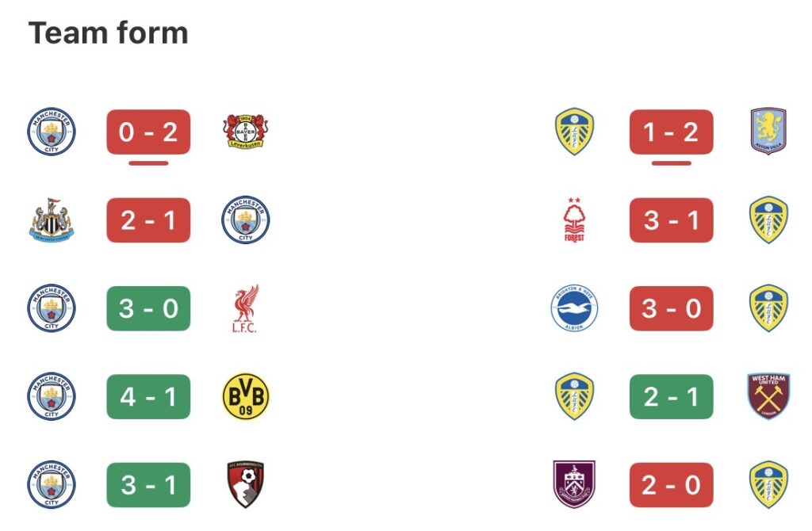
Task: Open the West Ham United crest
Action: (768, 396)
